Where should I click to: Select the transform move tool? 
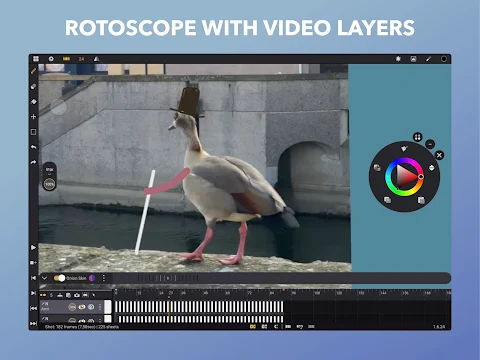click(x=33, y=117)
